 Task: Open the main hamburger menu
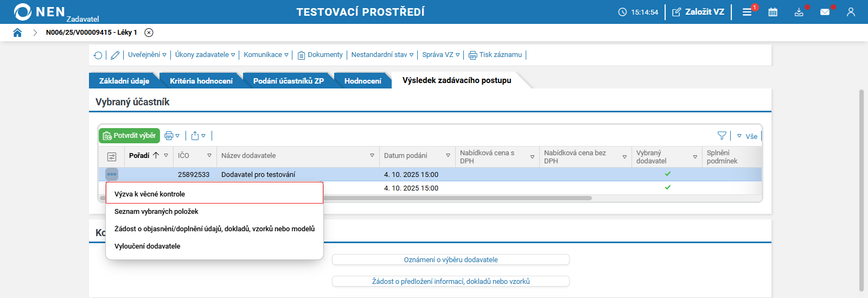(x=747, y=12)
